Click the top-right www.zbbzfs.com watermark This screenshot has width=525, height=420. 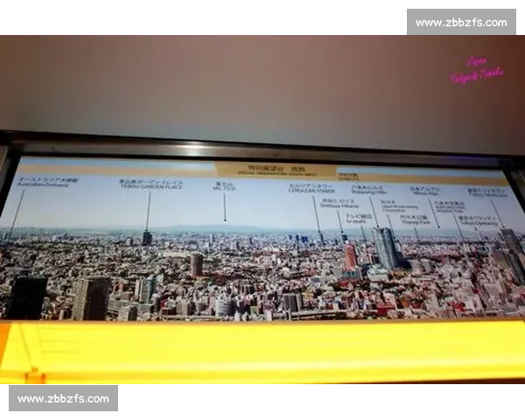[x=461, y=22]
